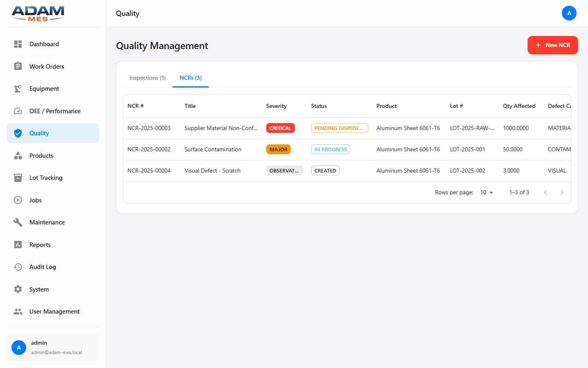The image size is (588, 368).
Task: Open the Dashboard via its sidebar icon
Action: click(x=18, y=44)
